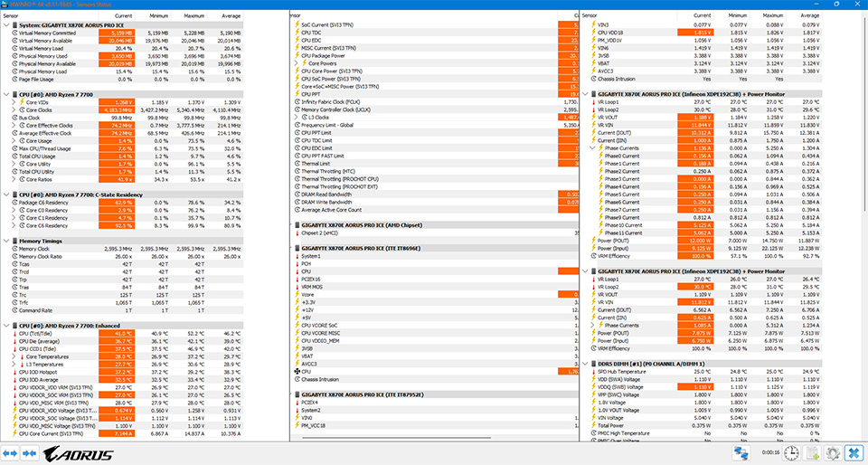Click the expand layout outward-arrows icon
The image size is (868, 465).
11,452
